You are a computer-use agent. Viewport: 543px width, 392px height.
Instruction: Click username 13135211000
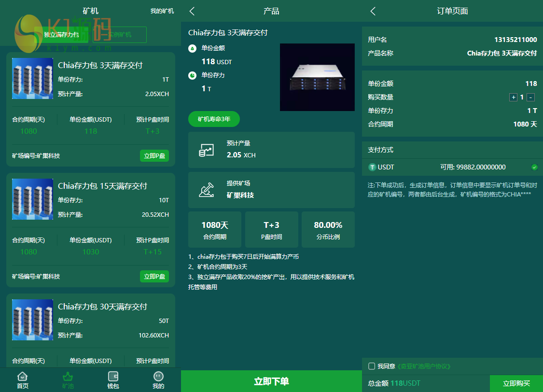[x=515, y=40]
